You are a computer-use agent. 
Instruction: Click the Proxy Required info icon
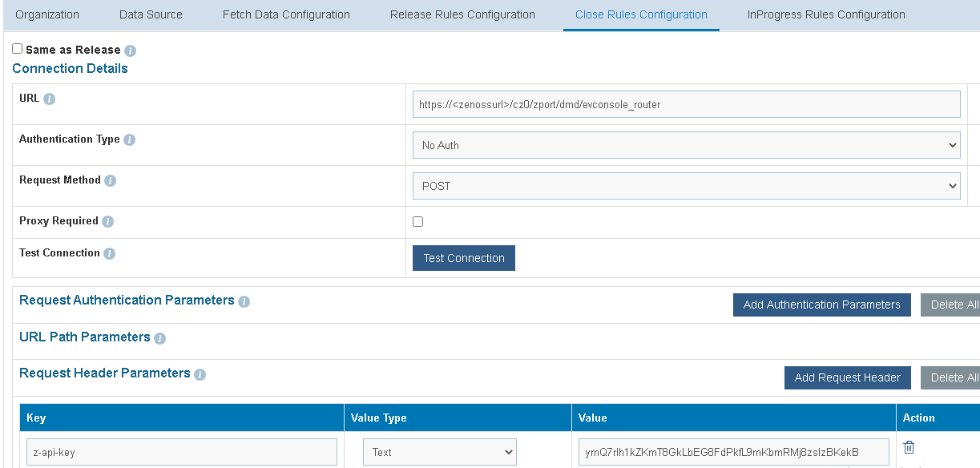(x=108, y=222)
